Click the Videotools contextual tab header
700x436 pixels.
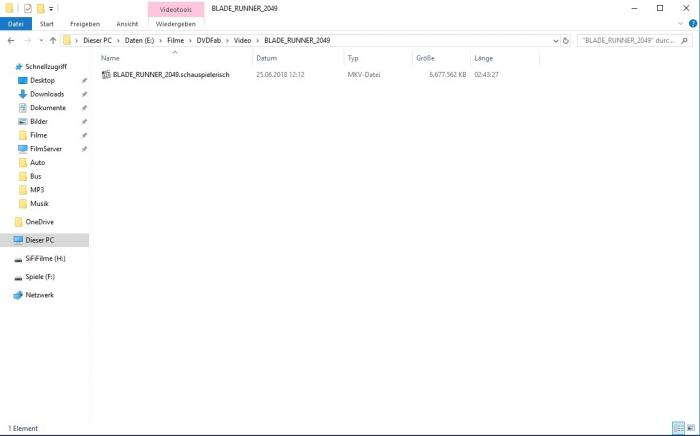click(x=176, y=9)
